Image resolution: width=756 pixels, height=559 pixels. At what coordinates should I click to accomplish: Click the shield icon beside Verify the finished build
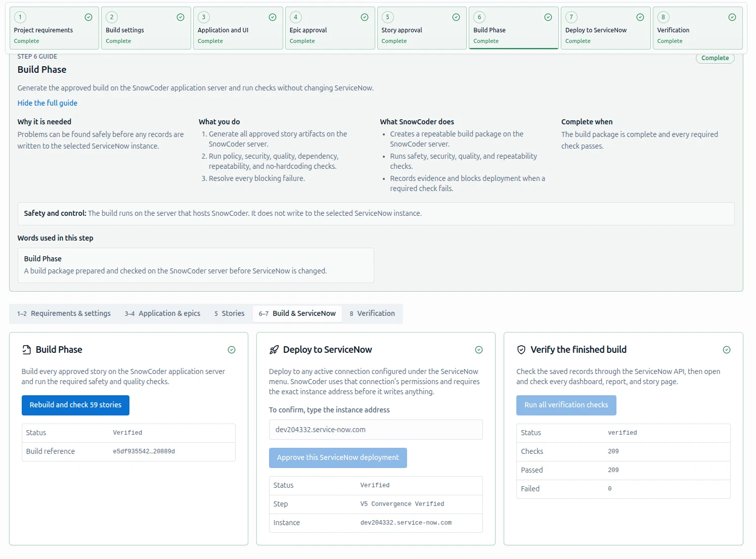[x=521, y=350]
